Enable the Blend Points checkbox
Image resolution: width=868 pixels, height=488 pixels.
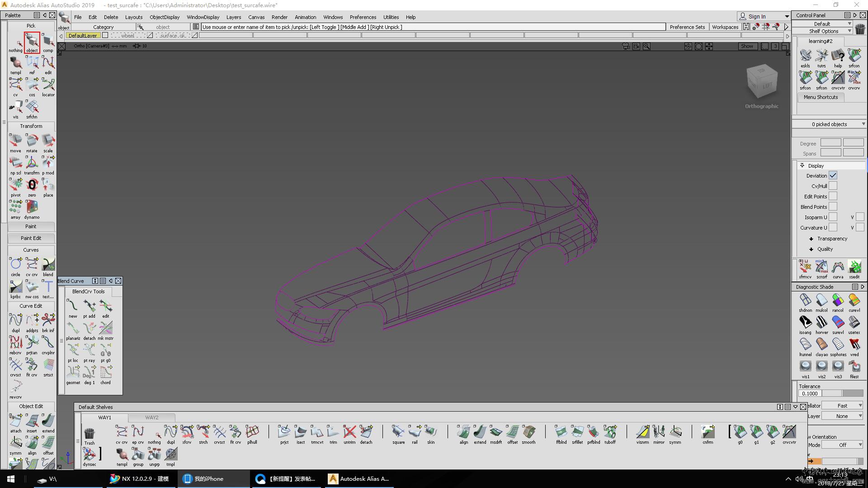coord(833,206)
